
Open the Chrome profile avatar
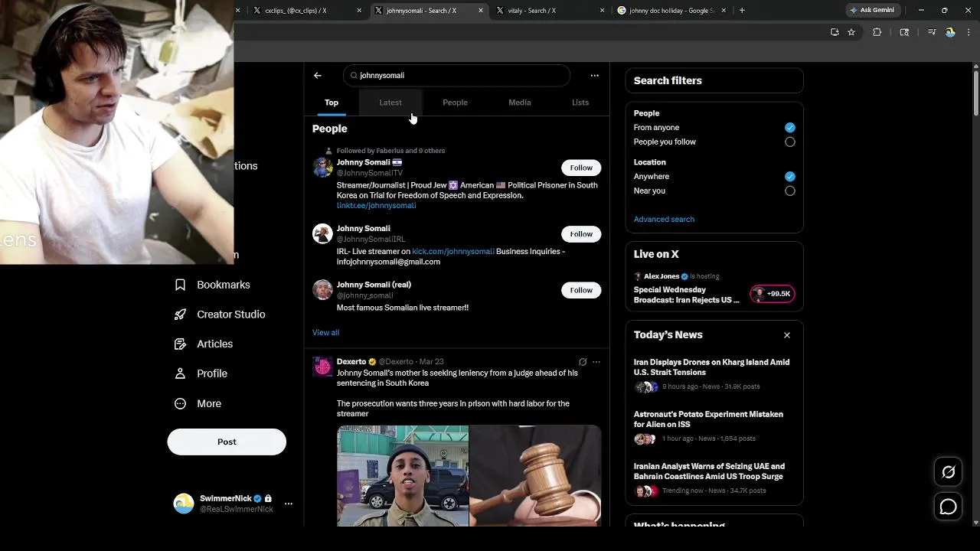pyautogui.click(x=950, y=32)
